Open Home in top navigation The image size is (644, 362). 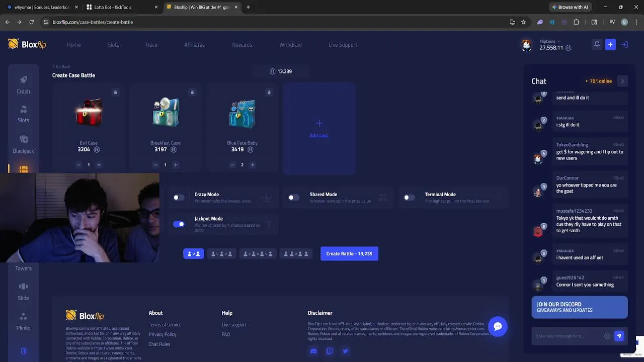coord(74,45)
